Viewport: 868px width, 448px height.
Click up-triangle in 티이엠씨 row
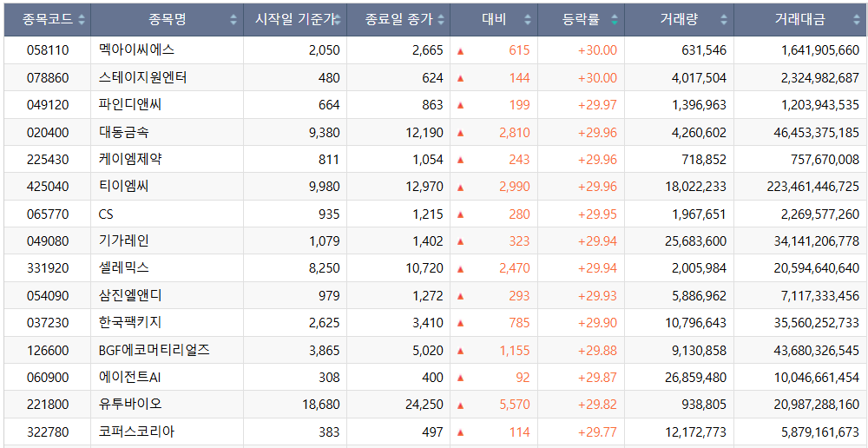pos(461,188)
